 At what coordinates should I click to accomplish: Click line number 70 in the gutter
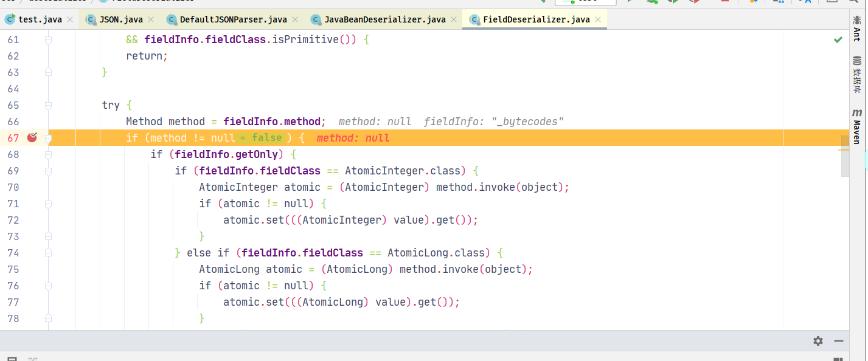pos(13,187)
